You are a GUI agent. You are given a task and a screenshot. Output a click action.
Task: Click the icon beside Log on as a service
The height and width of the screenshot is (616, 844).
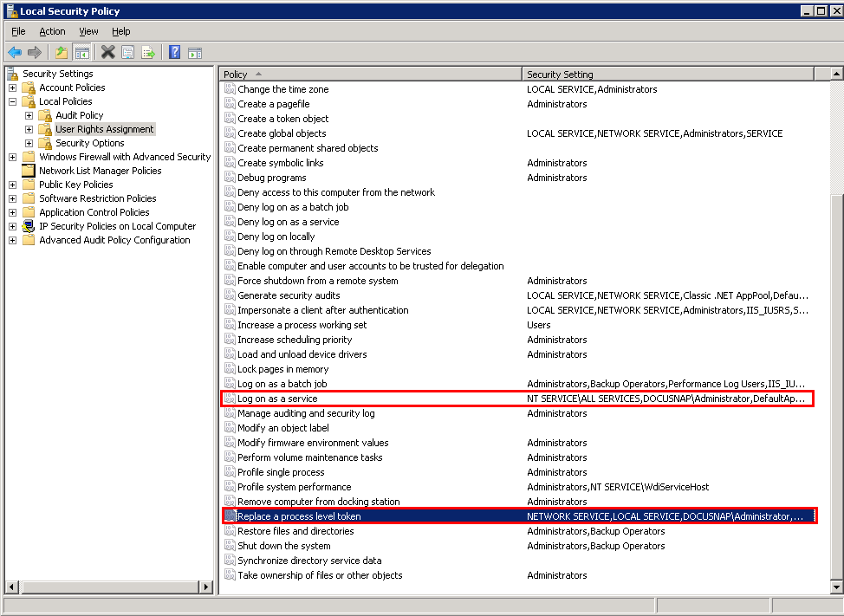coord(230,399)
